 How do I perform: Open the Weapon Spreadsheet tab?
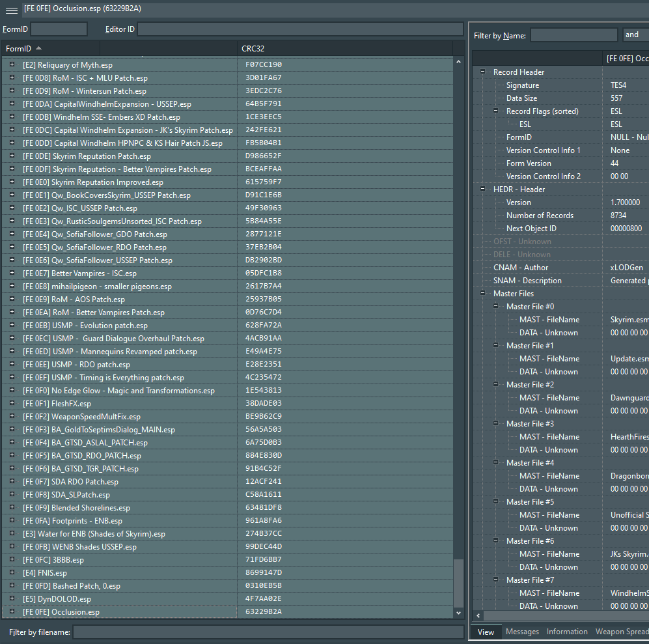coord(621,632)
